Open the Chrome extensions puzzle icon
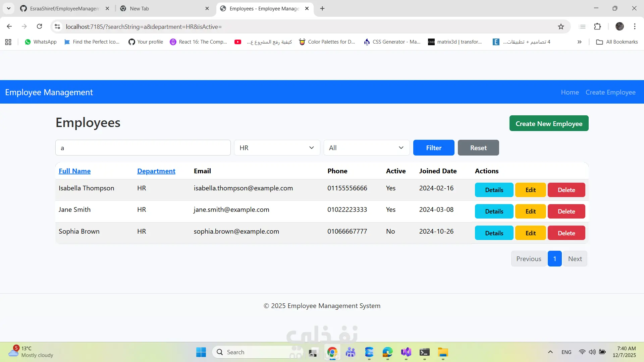644x362 pixels. (x=597, y=26)
